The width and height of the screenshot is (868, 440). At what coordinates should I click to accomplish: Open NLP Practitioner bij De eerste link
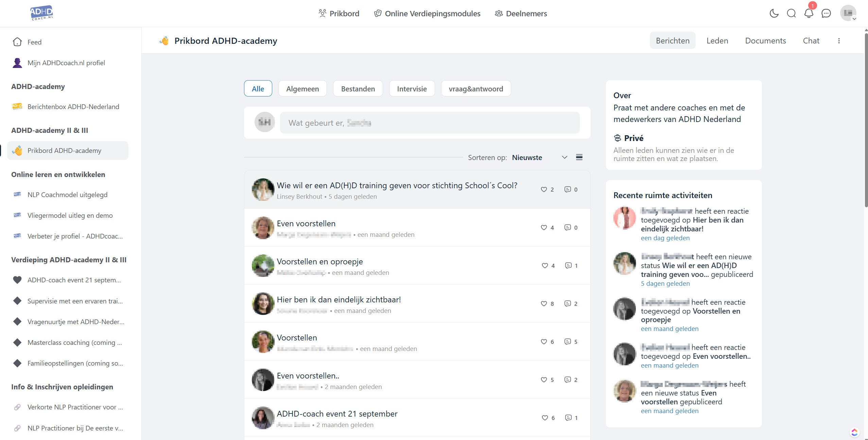(68, 428)
